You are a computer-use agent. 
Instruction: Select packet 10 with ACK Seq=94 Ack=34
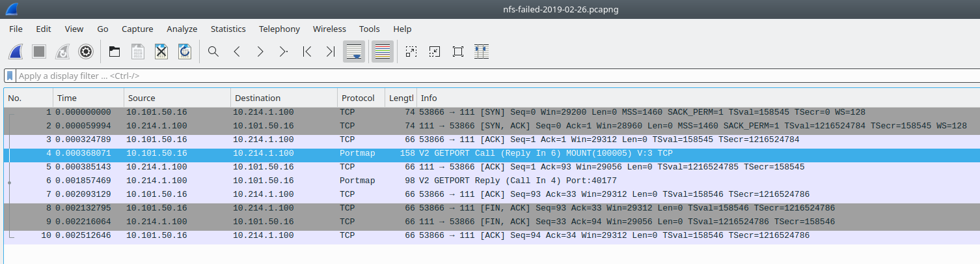tap(492, 235)
